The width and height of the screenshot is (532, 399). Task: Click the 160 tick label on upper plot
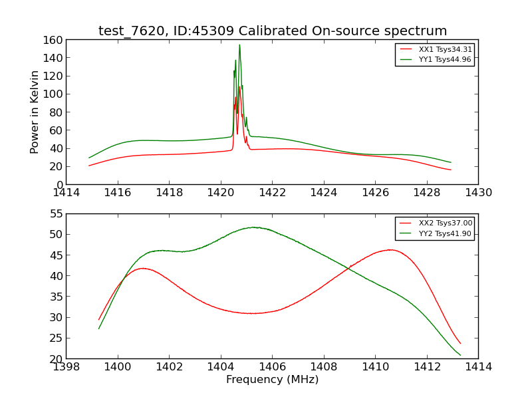click(x=53, y=40)
